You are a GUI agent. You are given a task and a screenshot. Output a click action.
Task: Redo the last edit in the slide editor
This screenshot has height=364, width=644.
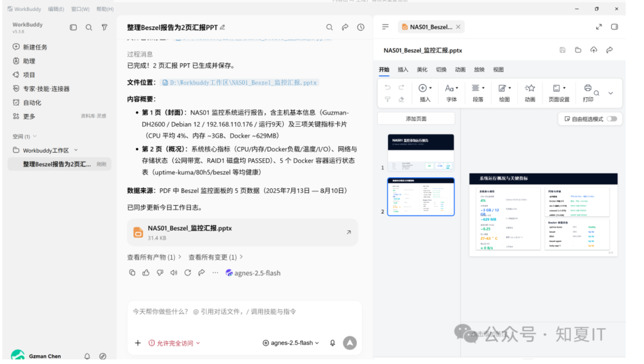pyautogui.click(x=401, y=88)
